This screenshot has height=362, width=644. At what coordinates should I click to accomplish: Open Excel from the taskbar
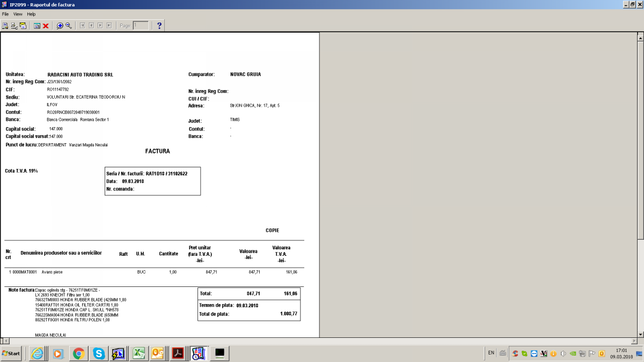tap(138, 353)
